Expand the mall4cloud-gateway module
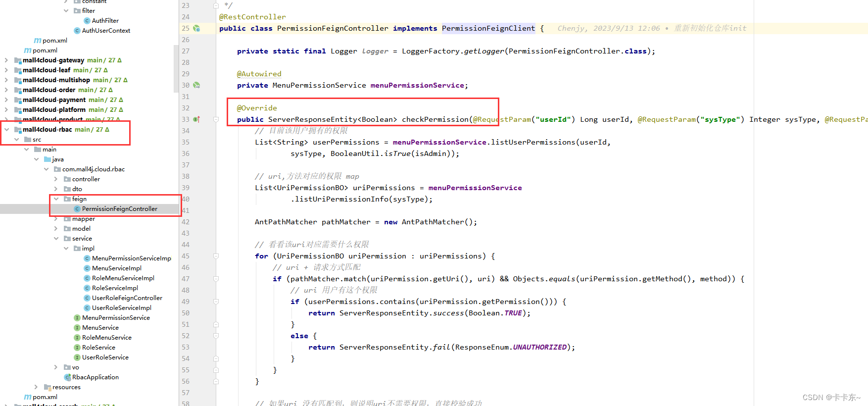The height and width of the screenshot is (406, 868). point(6,60)
